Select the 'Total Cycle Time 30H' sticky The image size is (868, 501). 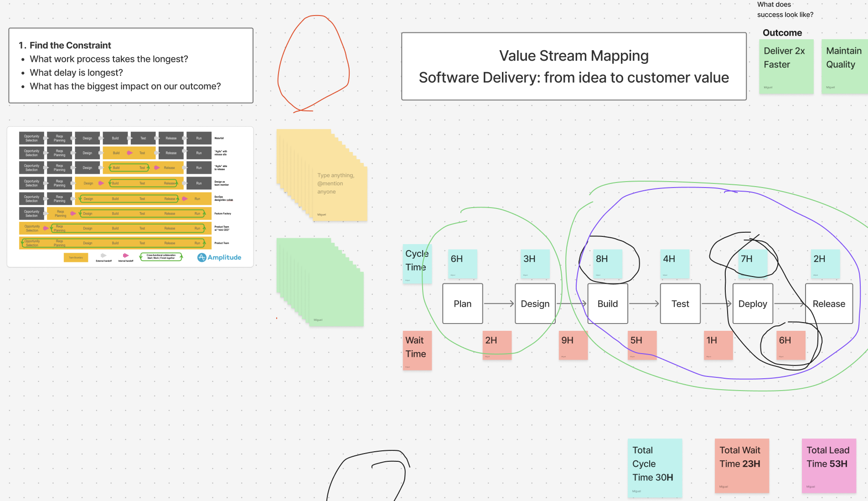[x=654, y=468]
